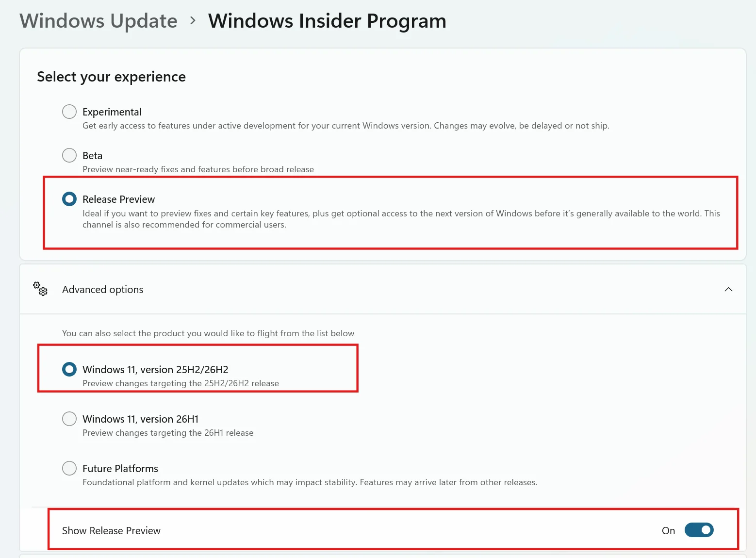The width and height of the screenshot is (756, 558).
Task: Click the Advanced options gears icon
Action: (x=40, y=289)
